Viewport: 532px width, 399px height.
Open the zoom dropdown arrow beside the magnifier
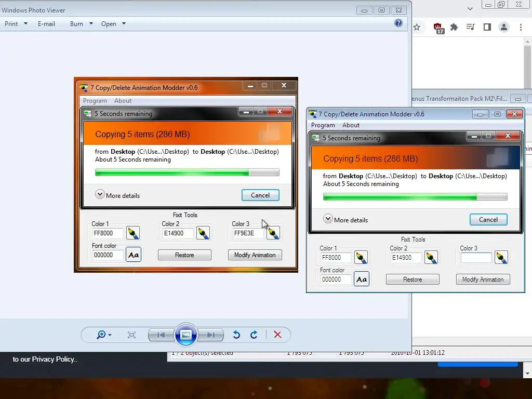(110, 335)
